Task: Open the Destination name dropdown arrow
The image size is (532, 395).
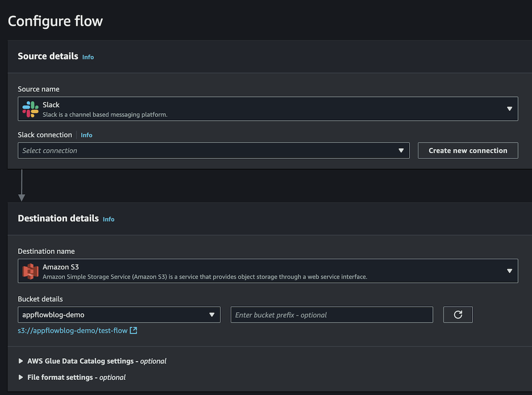Action: (x=509, y=271)
